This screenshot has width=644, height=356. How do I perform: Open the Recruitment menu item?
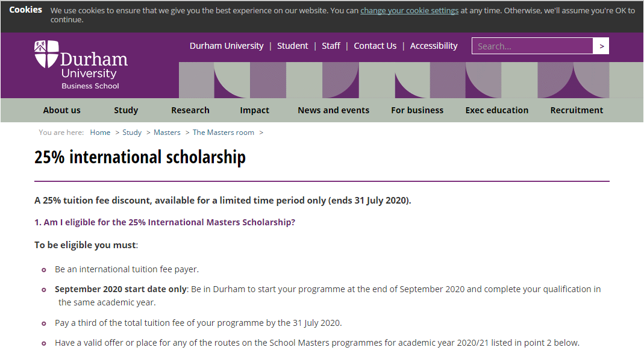point(577,110)
